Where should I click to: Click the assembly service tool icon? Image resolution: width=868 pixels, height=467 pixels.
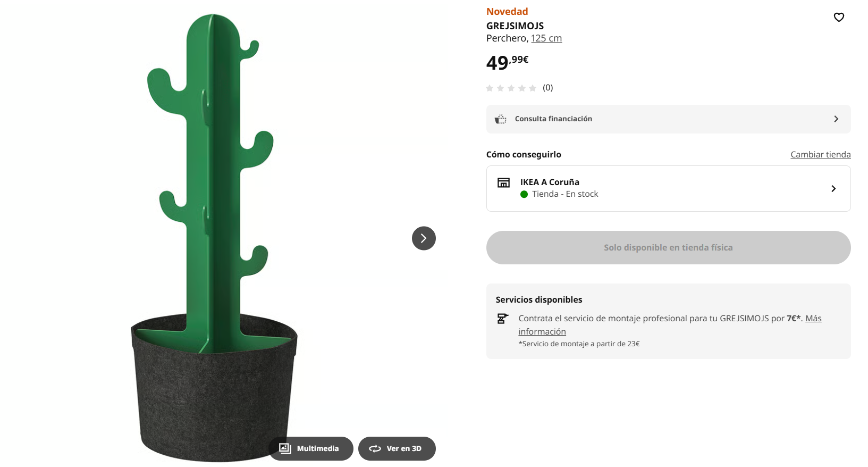502,319
